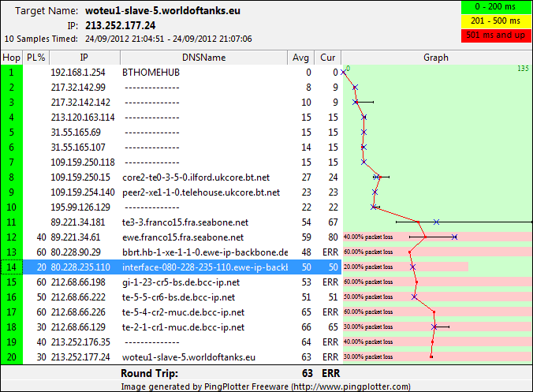The width and height of the screenshot is (533, 392).
Task: Select peer2-xe1-1-0.telehouse.ukcore.bt.net DNS name
Action: 201,192
